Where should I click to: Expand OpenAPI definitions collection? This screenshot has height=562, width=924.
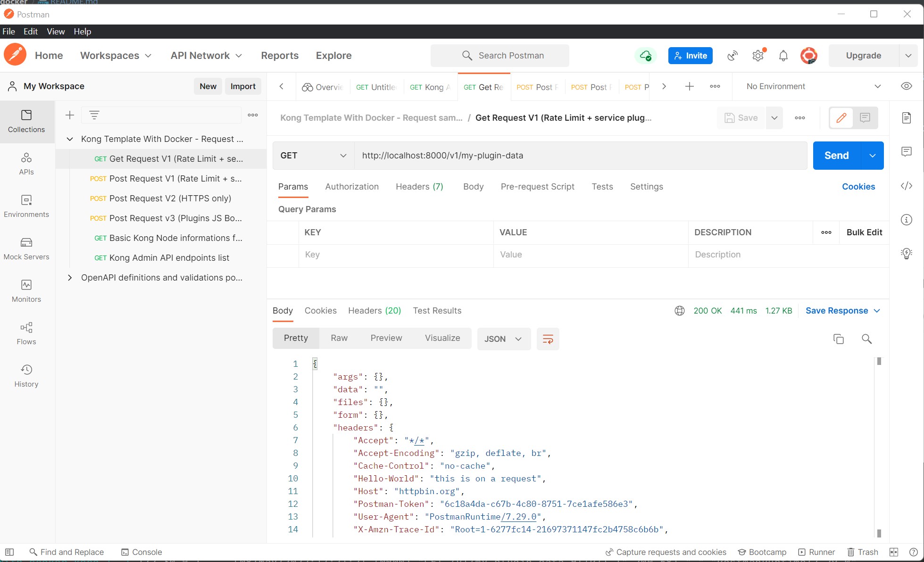click(x=70, y=278)
